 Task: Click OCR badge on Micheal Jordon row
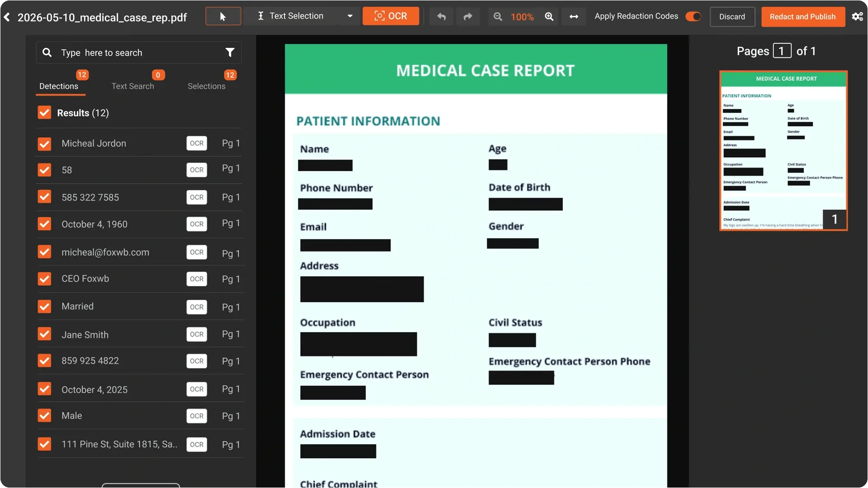tap(197, 143)
